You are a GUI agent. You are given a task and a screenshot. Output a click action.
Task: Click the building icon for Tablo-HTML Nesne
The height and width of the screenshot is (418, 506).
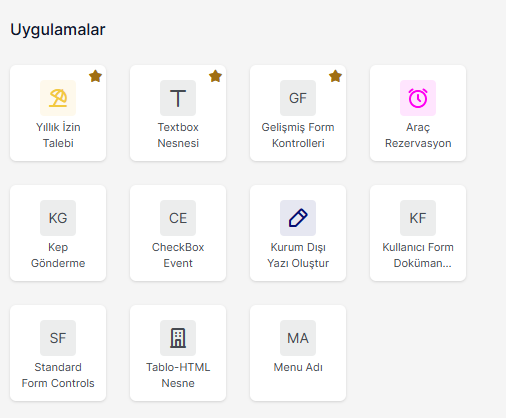coord(178,338)
